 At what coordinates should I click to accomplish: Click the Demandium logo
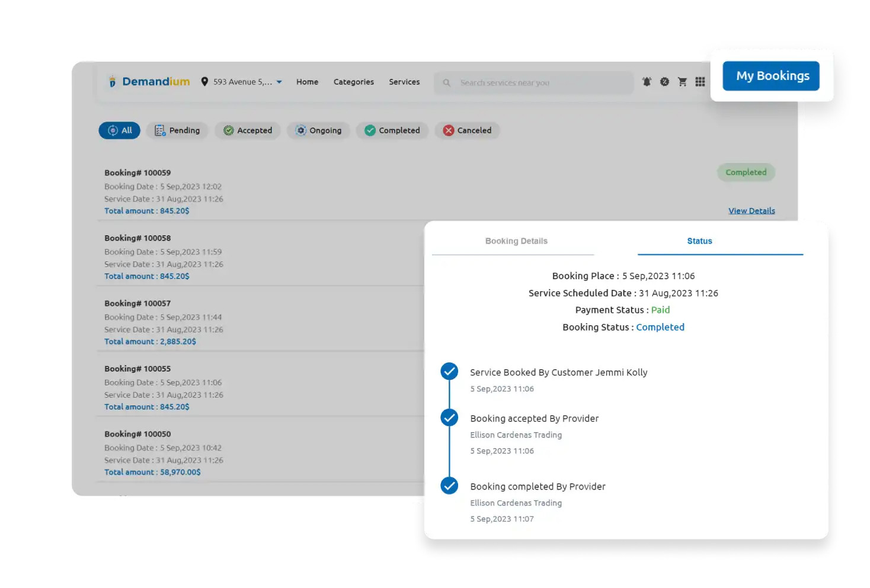(149, 82)
